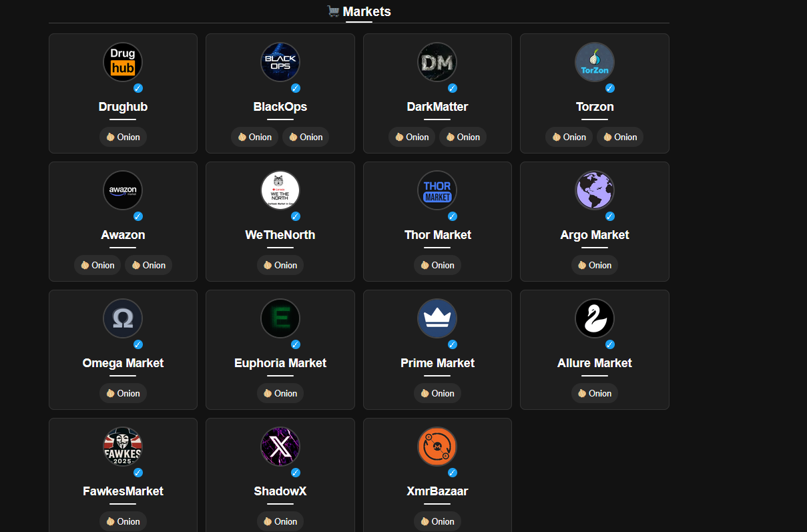Open the first Onion link under Awazon
This screenshot has width=807, height=532.
97,265
